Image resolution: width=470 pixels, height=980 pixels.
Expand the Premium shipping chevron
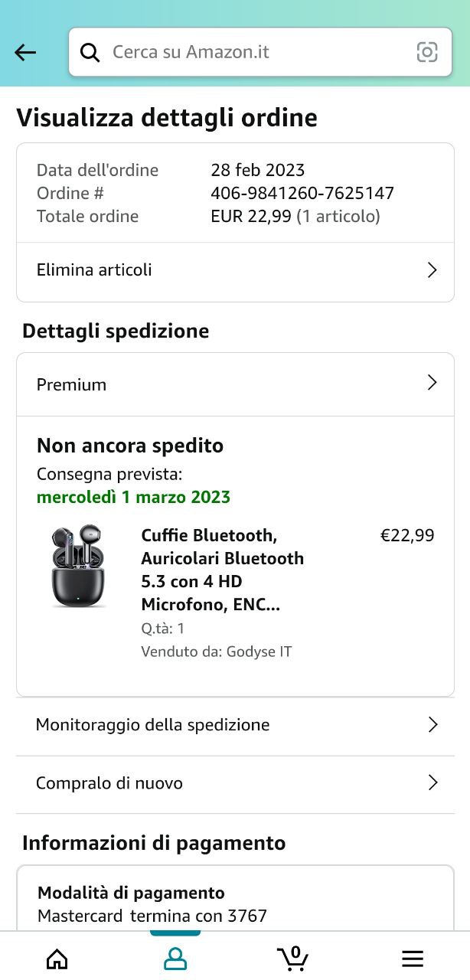[432, 384]
